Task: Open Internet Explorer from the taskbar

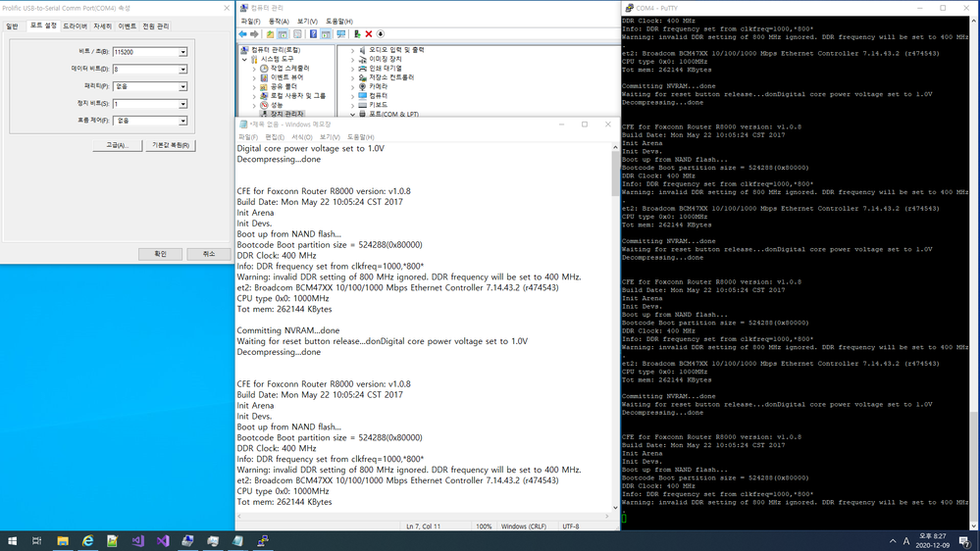Action: tap(87, 541)
